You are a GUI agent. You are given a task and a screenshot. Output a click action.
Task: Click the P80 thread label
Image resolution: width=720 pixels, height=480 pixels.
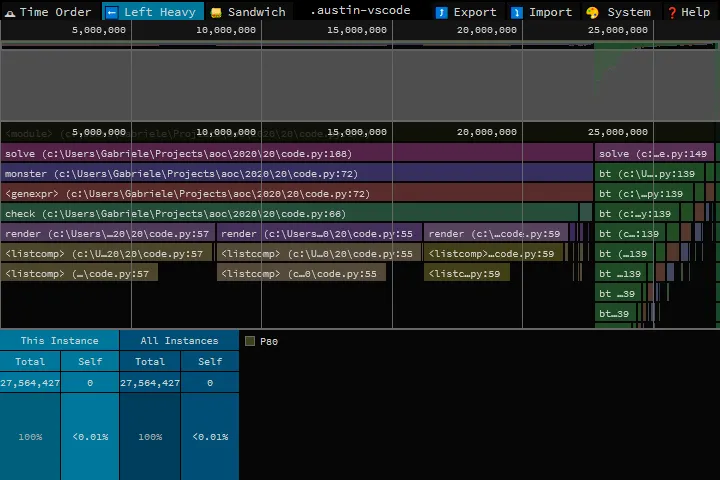click(269, 341)
